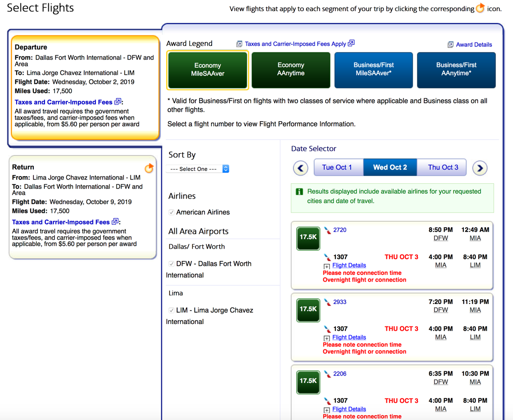Toggle American Airlines checkbox

171,212
